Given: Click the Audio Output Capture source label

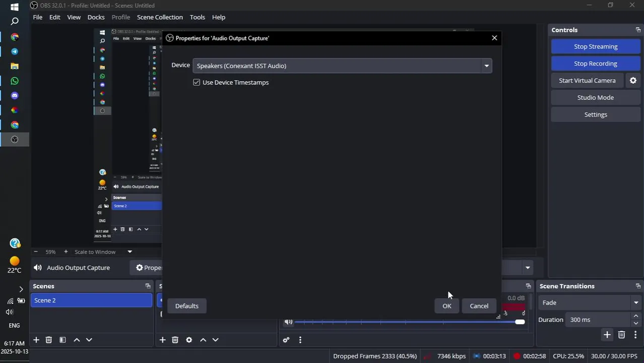Looking at the screenshot, I should point(78,268).
